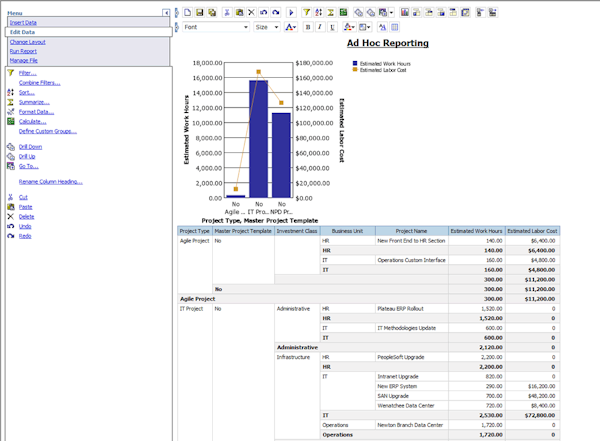Click the Paste icon in top toolbar
The width and height of the screenshot is (600, 441).
[x=239, y=13]
